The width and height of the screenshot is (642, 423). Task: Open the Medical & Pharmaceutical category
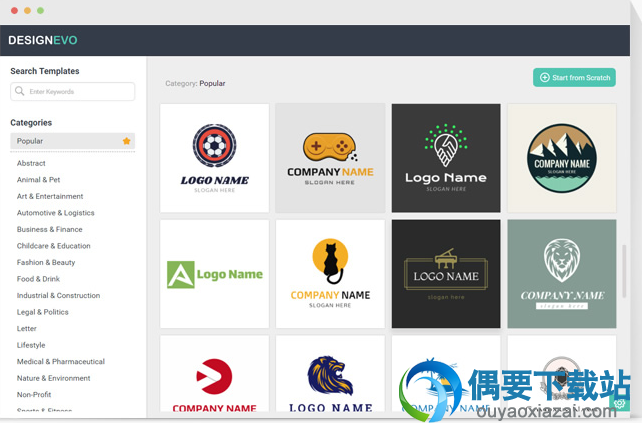tap(61, 362)
